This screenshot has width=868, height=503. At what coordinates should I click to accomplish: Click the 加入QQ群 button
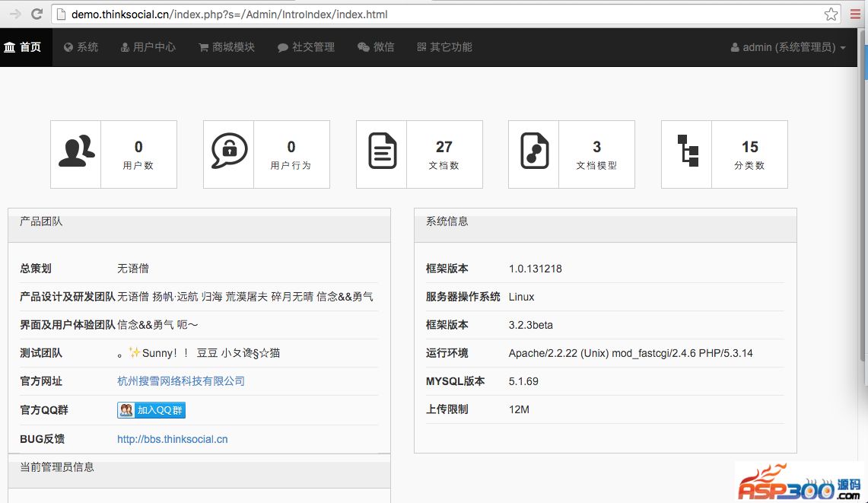[x=151, y=410]
